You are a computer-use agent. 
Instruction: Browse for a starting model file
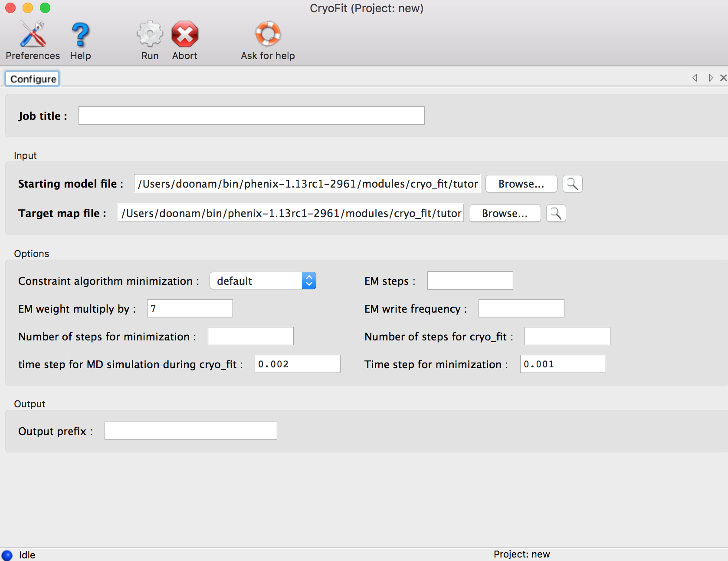(x=521, y=184)
